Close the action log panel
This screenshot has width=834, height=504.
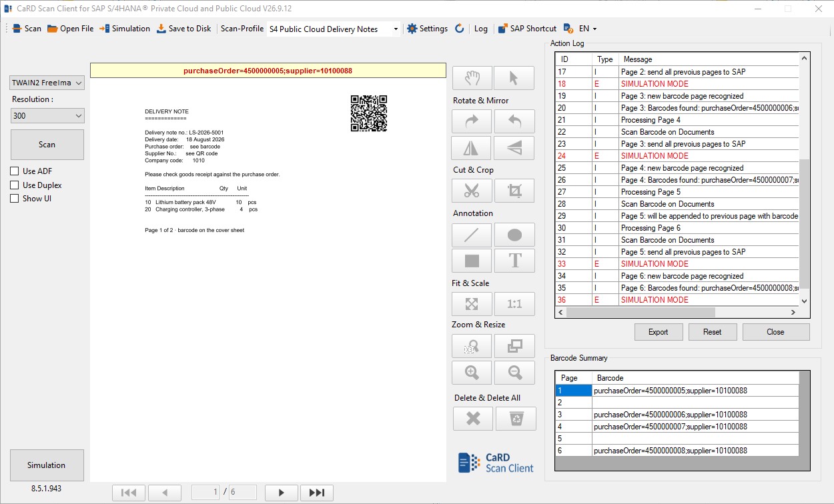775,332
